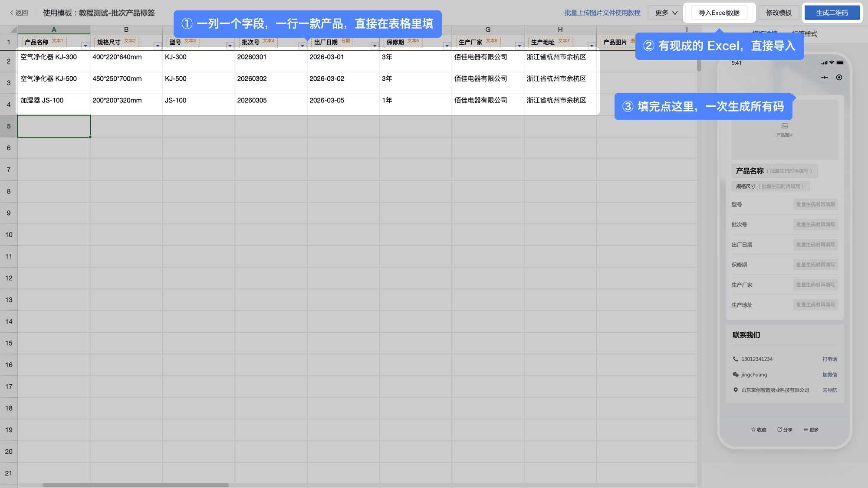This screenshot has width=868, height=488.
Task: Select row 10 header
Action: 9,235
